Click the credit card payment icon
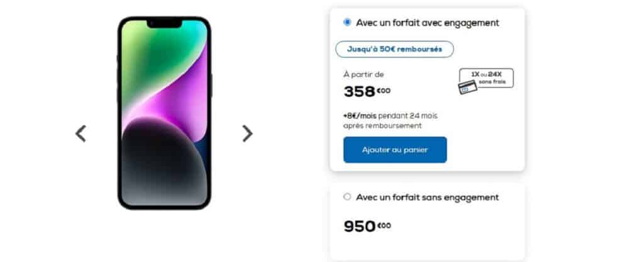Image resolution: width=644 pixels, height=262 pixels. [x=467, y=87]
